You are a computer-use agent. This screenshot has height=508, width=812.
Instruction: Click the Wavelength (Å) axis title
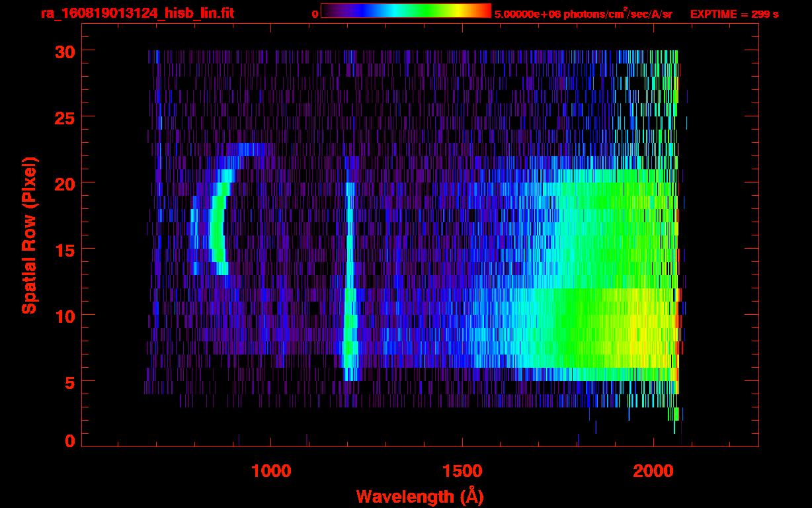click(420, 496)
